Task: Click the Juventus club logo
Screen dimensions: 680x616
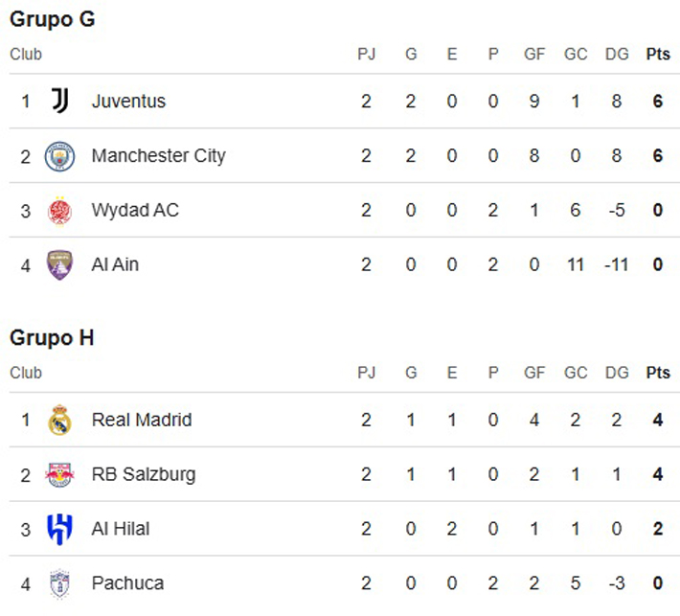Action: click(59, 101)
